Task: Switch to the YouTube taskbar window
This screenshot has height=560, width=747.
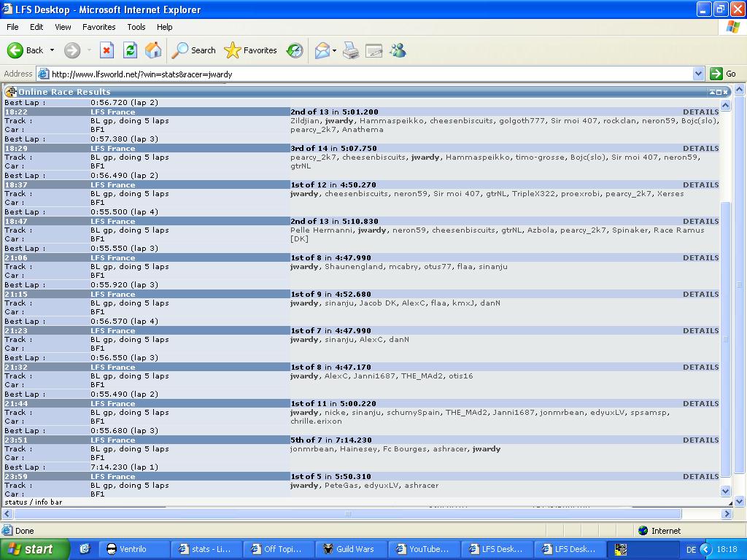Action: [x=424, y=549]
